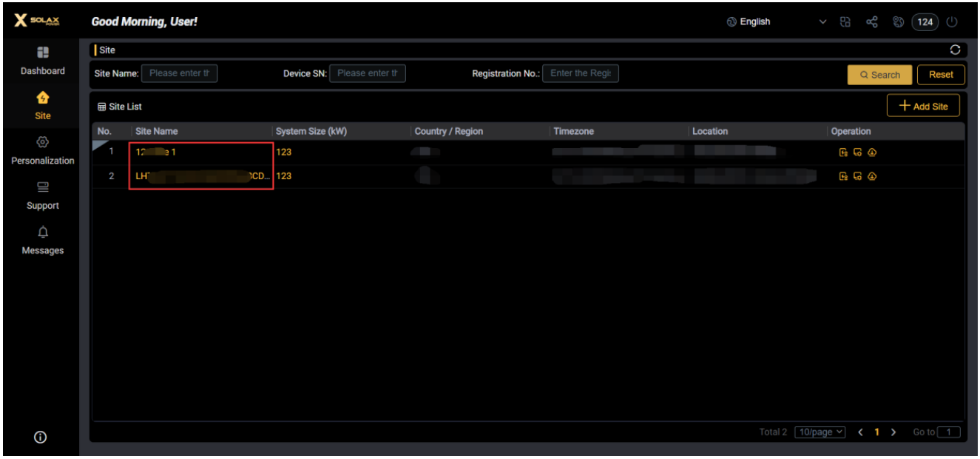Click the Reset button

tap(941, 74)
